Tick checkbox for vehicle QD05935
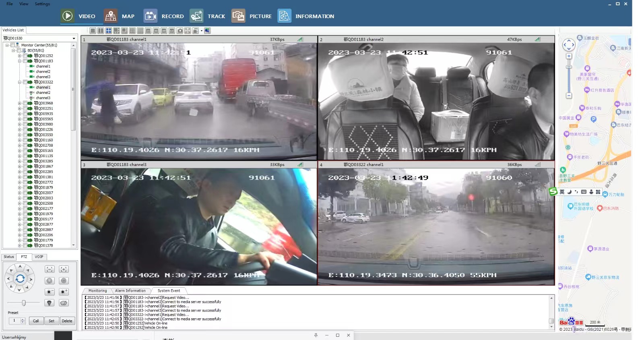The image size is (644, 340). 25,114
